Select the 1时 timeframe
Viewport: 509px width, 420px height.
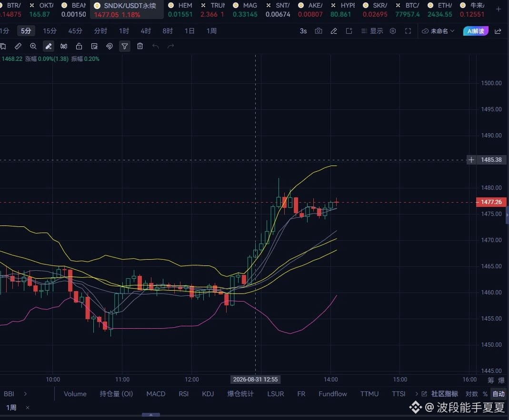pos(124,31)
